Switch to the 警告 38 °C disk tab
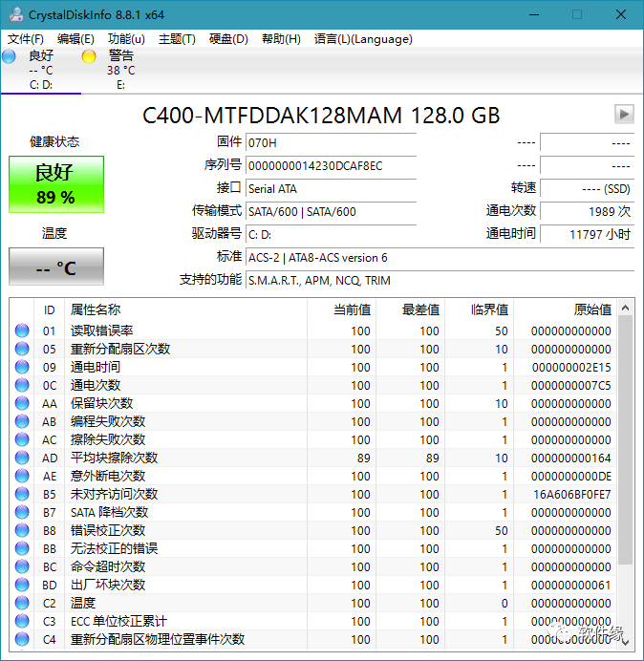The width and height of the screenshot is (644, 661). (x=120, y=70)
